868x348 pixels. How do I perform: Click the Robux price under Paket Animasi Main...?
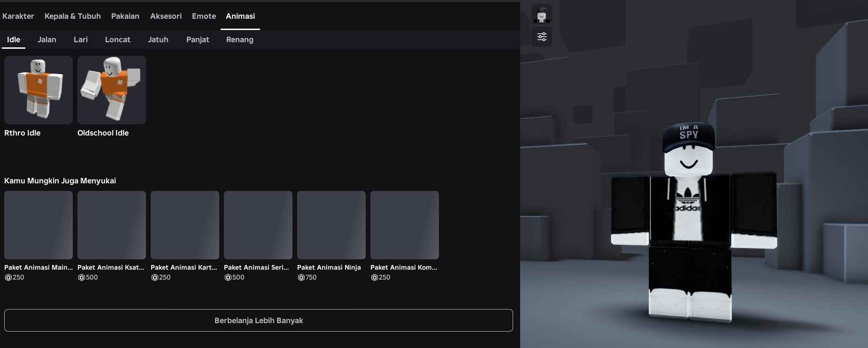15,277
